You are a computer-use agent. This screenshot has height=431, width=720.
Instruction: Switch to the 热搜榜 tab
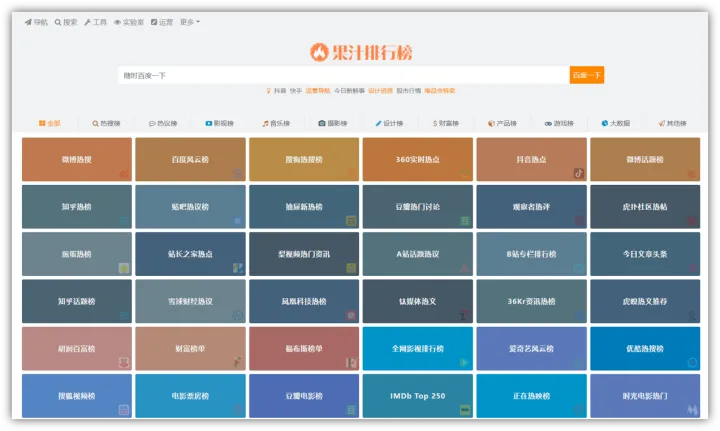[x=106, y=123]
